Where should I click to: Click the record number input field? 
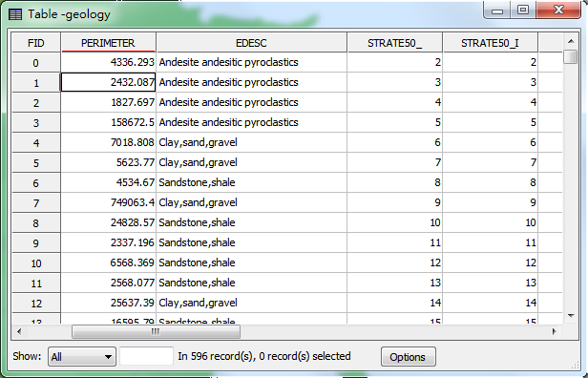(x=146, y=356)
